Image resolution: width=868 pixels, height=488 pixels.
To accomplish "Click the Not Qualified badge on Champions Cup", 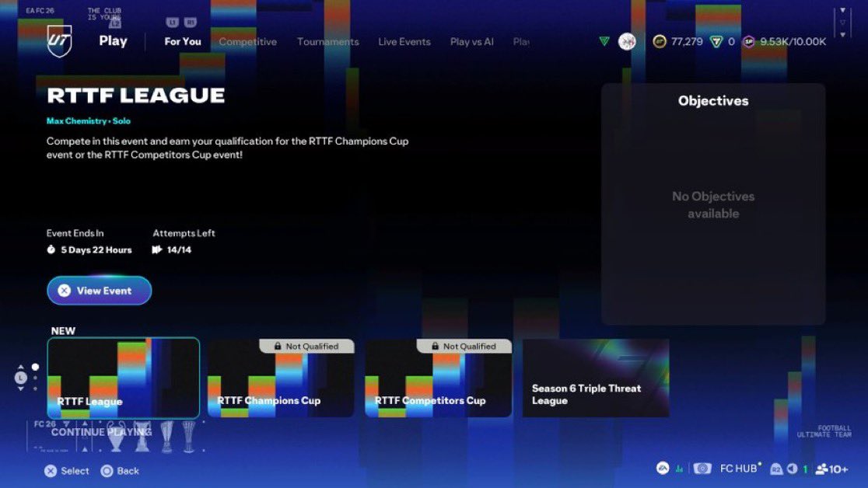I will tap(306, 346).
